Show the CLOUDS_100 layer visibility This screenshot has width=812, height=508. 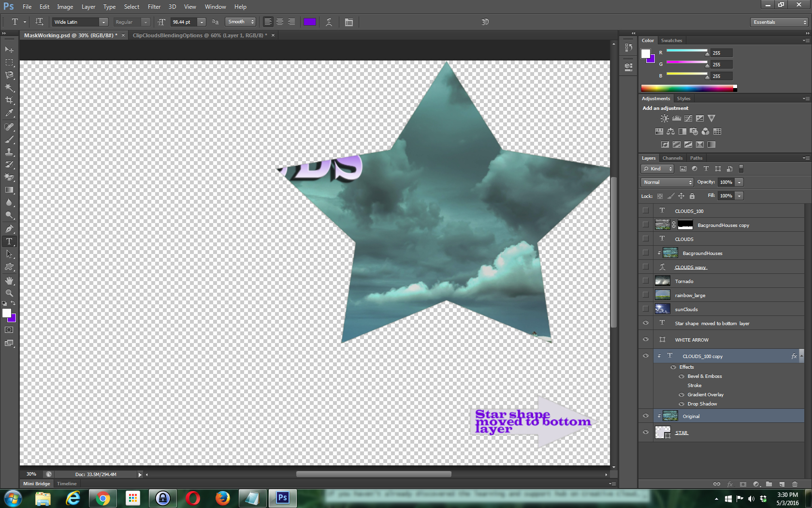coord(646,210)
